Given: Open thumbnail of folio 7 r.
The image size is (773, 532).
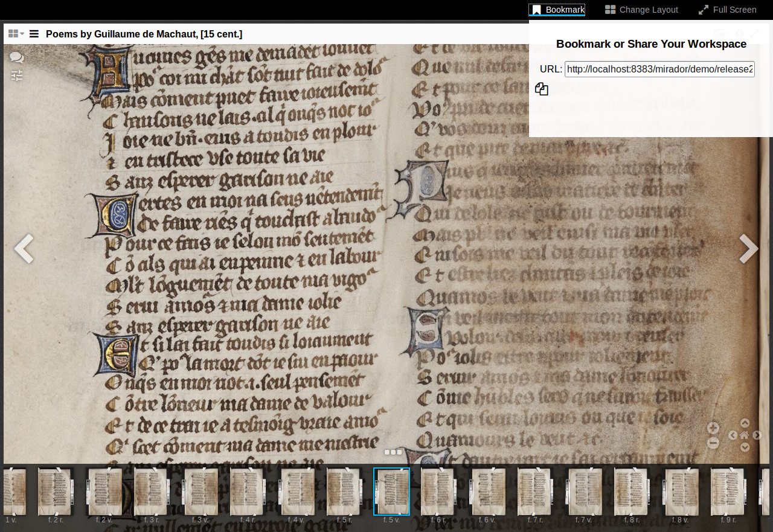Looking at the screenshot, I should point(536,492).
